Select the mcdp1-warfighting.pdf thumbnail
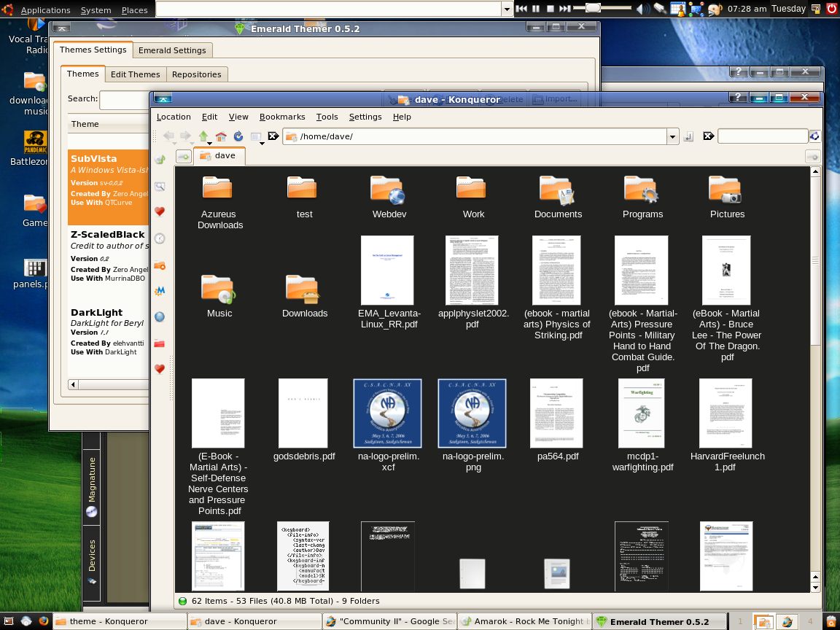 (642, 413)
